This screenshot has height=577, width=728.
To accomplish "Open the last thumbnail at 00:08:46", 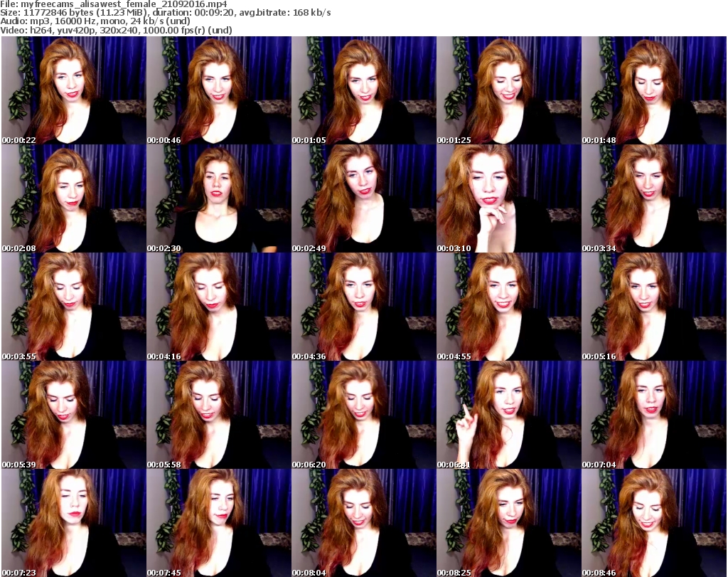I will [653, 523].
